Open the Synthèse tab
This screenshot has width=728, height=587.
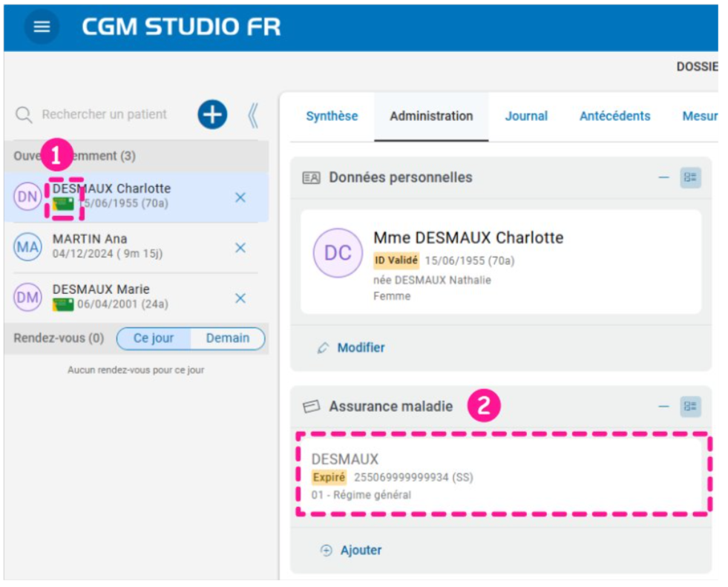332,117
